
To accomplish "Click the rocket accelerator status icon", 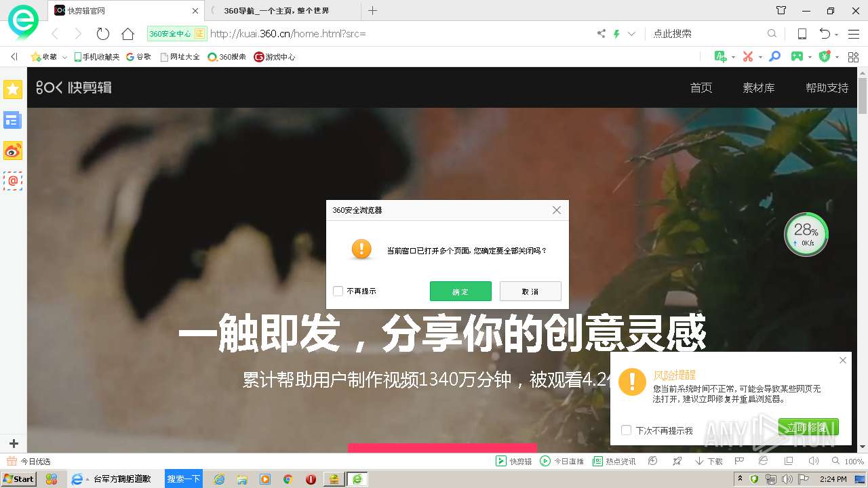I will pos(677,461).
